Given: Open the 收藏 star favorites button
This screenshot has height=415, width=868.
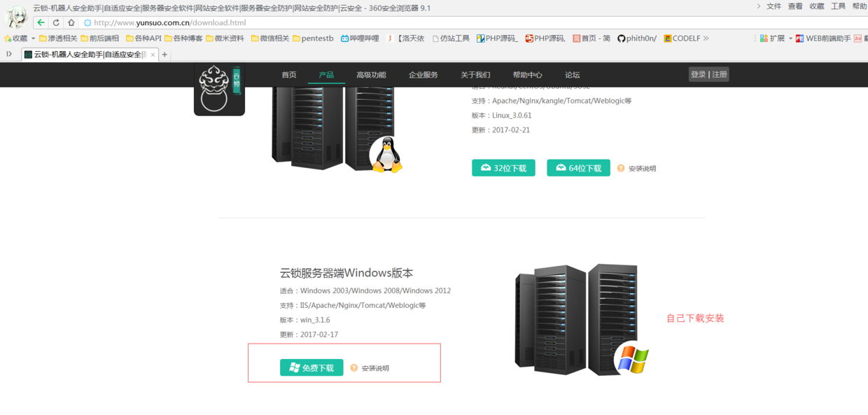Looking at the screenshot, I should pyautogui.click(x=16, y=38).
